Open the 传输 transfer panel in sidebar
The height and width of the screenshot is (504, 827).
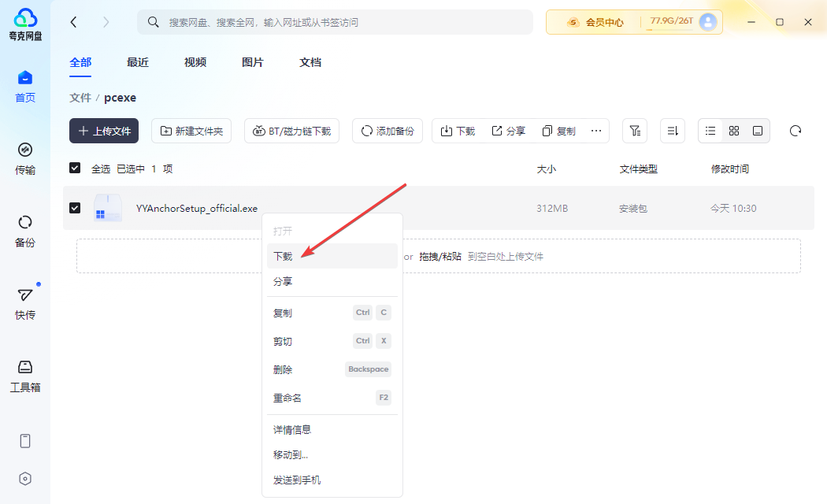tap(25, 158)
